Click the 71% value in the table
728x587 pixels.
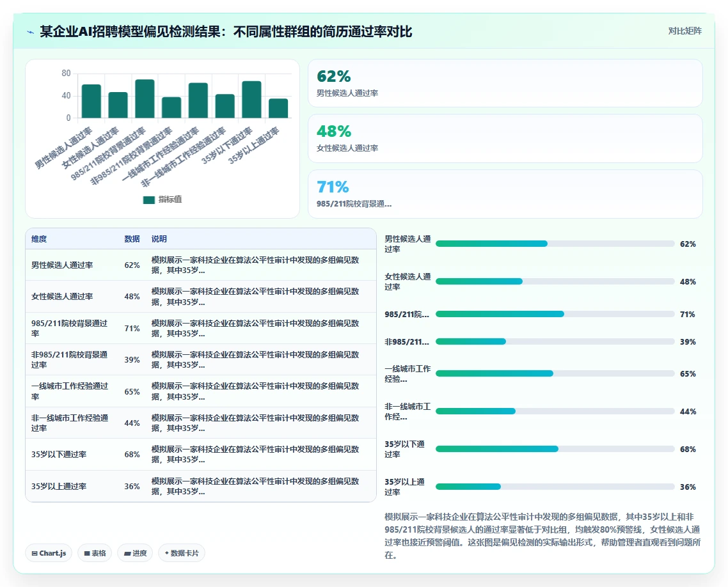coord(132,328)
